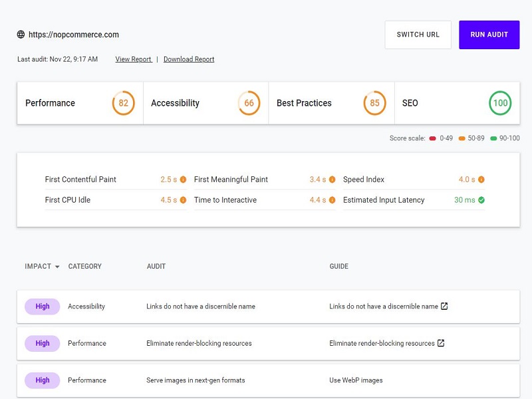The height and width of the screenshot is (399, 532).
Task: Sort by the IMPACT column dropdown arrow
Action: 57,267
